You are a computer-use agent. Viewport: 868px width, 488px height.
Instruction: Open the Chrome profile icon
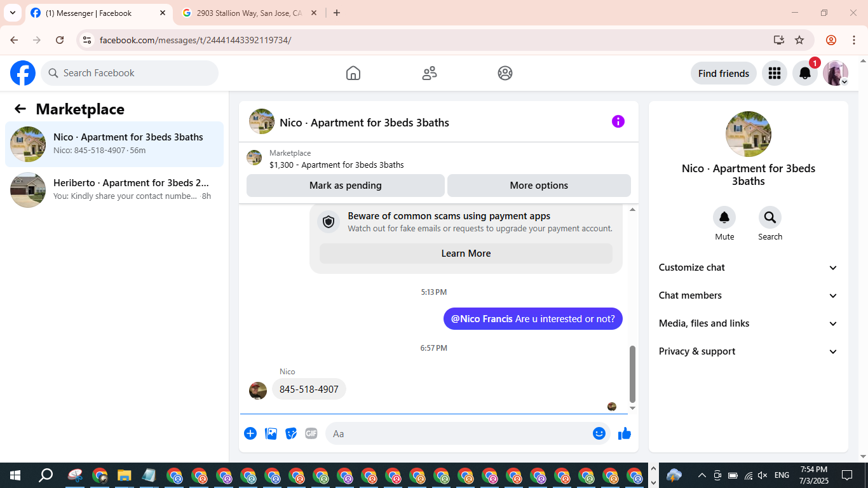pyautogui.click(x=831, y=40)
